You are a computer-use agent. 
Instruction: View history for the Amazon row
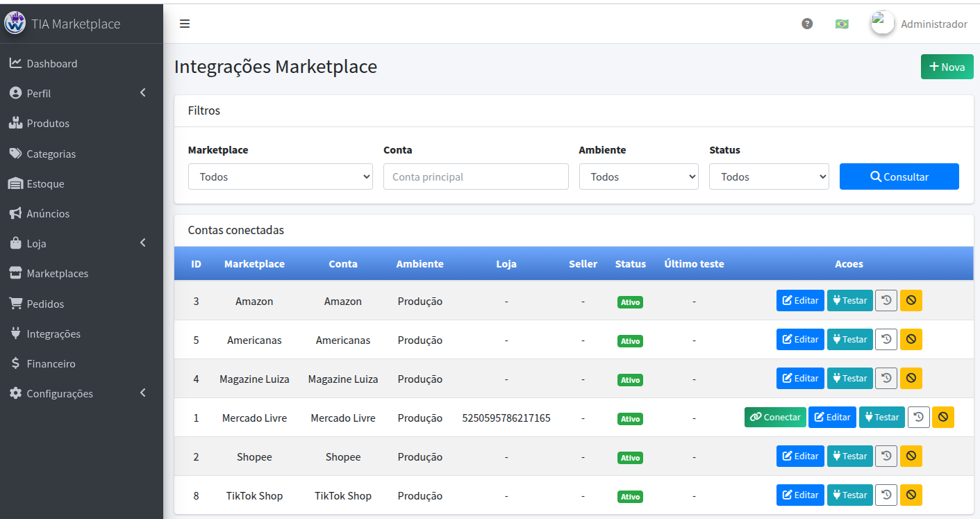886,301
